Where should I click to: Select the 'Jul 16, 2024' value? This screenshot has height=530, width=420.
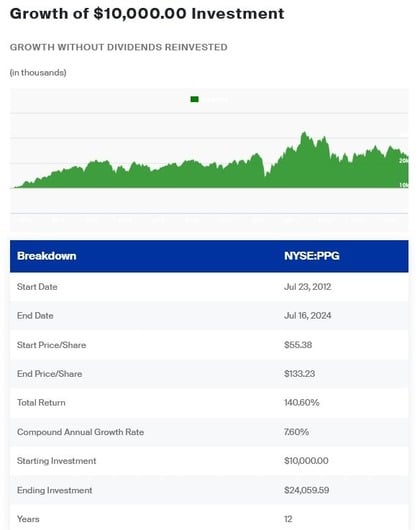click(307, 315)
